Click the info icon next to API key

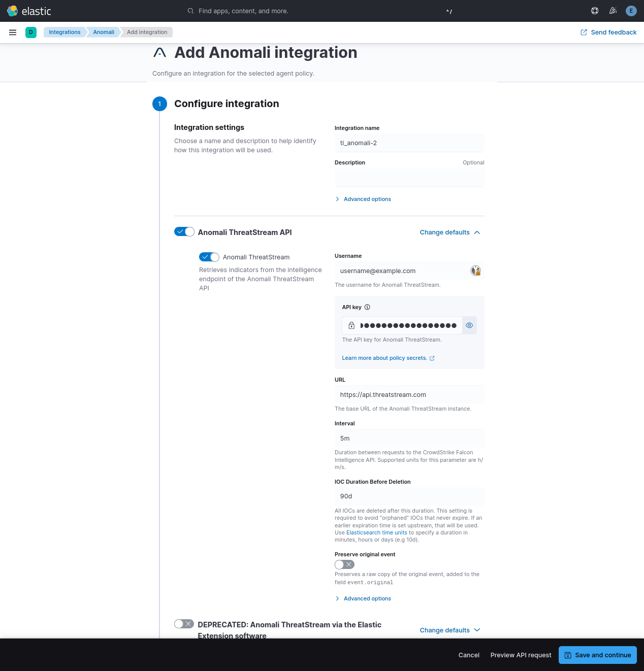(x=367, y=307)
